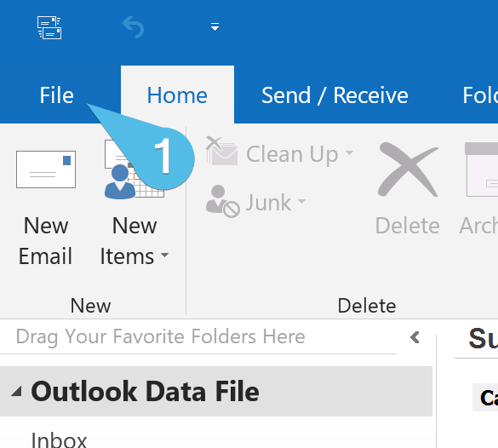Click the New Email envelope icon
The height and width of the screenshot is (448, 498).
46,169
